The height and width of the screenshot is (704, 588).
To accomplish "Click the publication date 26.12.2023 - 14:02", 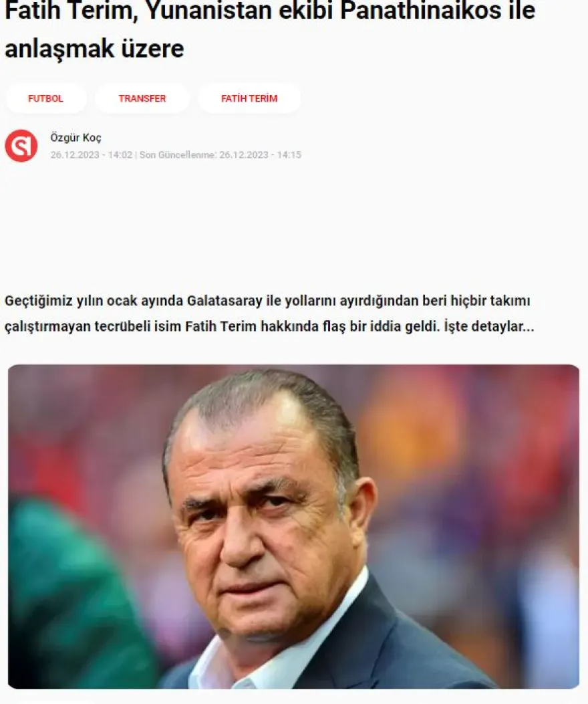I will tap(92, 155).
